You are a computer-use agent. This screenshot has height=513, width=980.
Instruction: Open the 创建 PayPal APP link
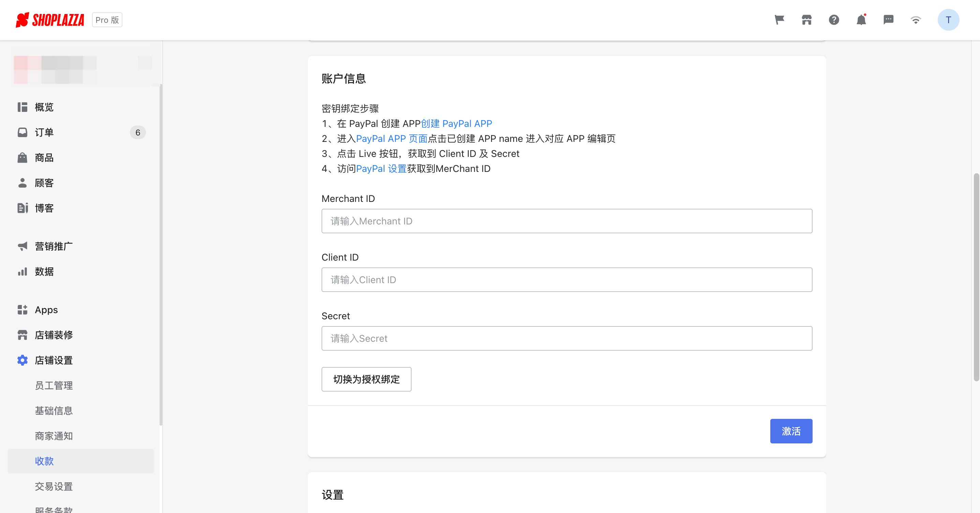pos(456,124)
